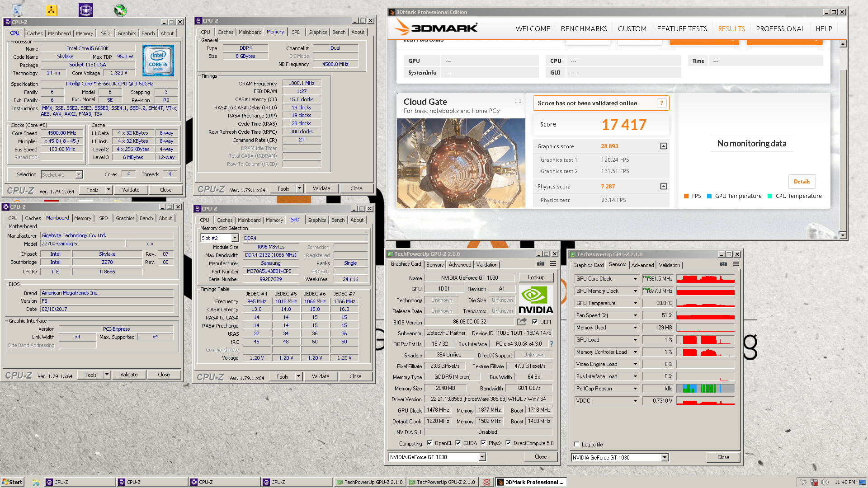Open the folder quick-launch icon beside Start
The height and width of the screenshot is (488, 868).
(35, 482)
